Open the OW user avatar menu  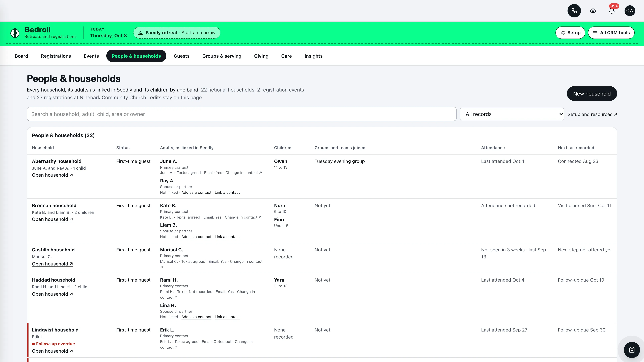point(630,11)
